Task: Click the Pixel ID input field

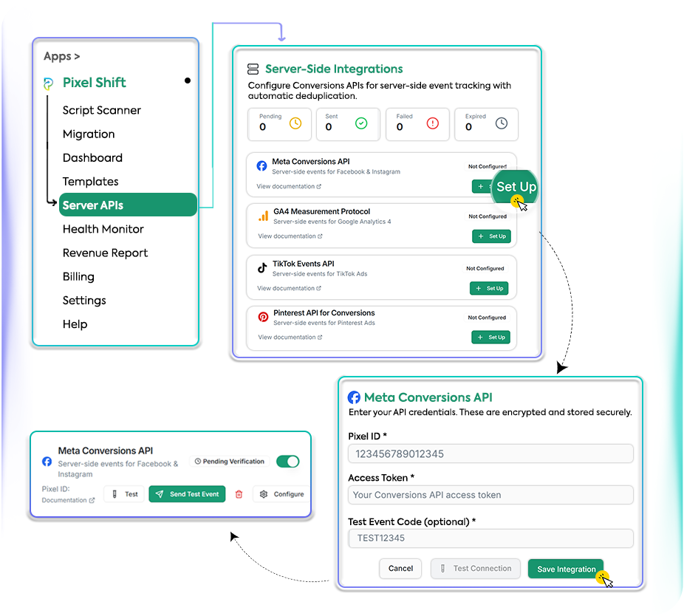Action: tap(490, 454)
